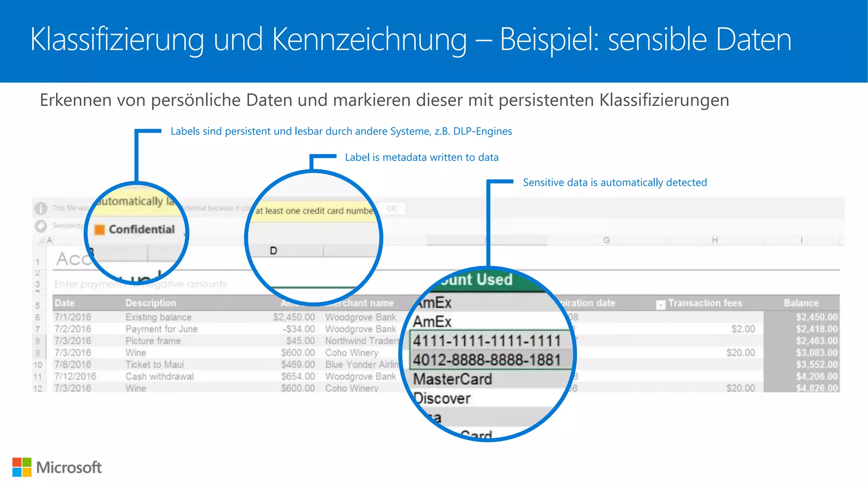The width and height of the screenshot is (868, 488).
Task: Click the date cell 7/12/2016
Action: coord(75,376)
